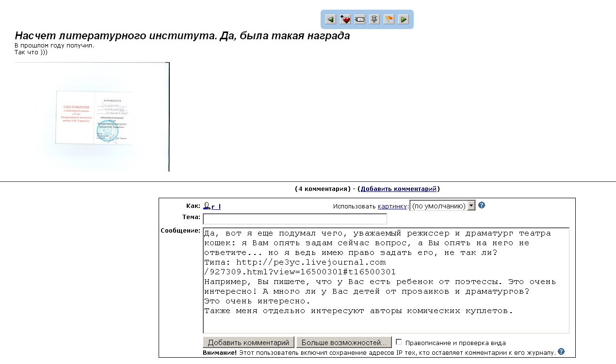Click the entry title about литературного института

tap(182, 36)
